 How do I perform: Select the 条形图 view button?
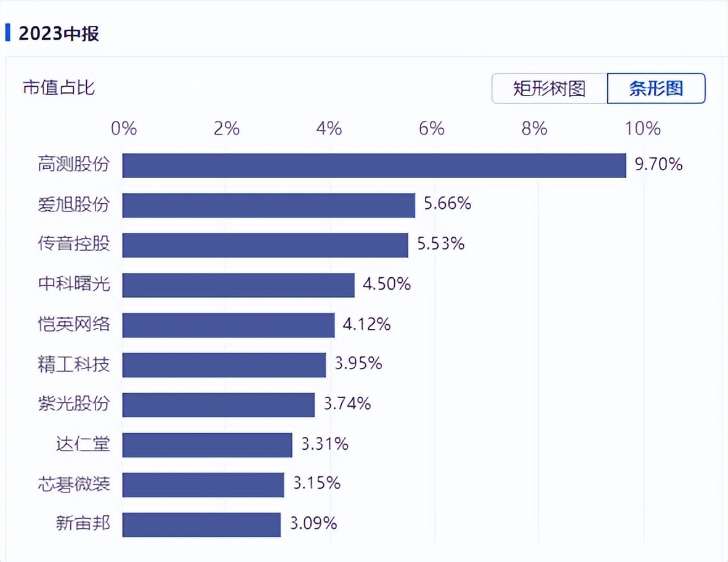click(656, 89)
